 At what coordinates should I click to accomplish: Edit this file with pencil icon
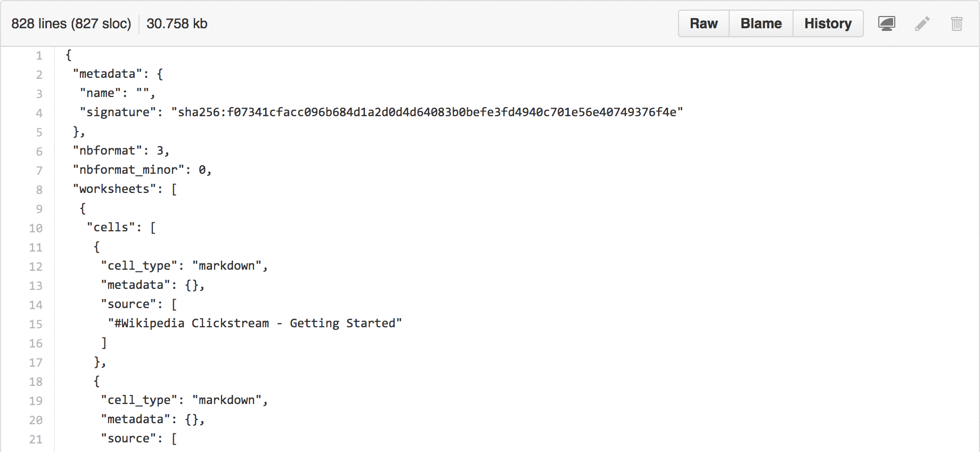pyautogui.click(x=922, y=23)
